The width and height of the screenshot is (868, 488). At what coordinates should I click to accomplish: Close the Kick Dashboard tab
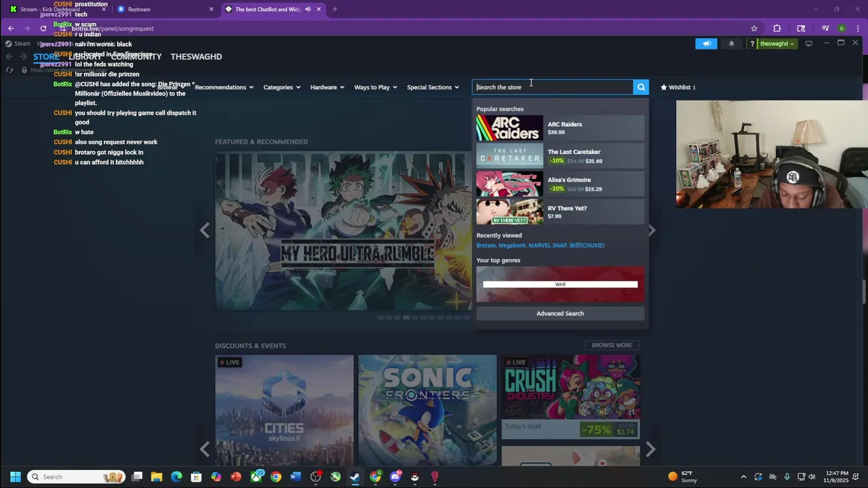pos(104,9)
